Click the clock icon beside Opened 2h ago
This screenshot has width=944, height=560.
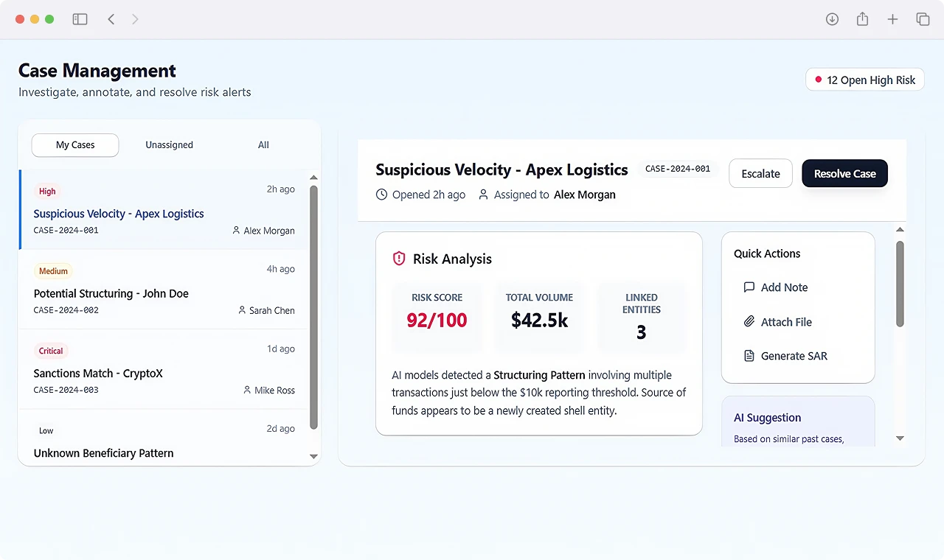(x=381, y=195)
